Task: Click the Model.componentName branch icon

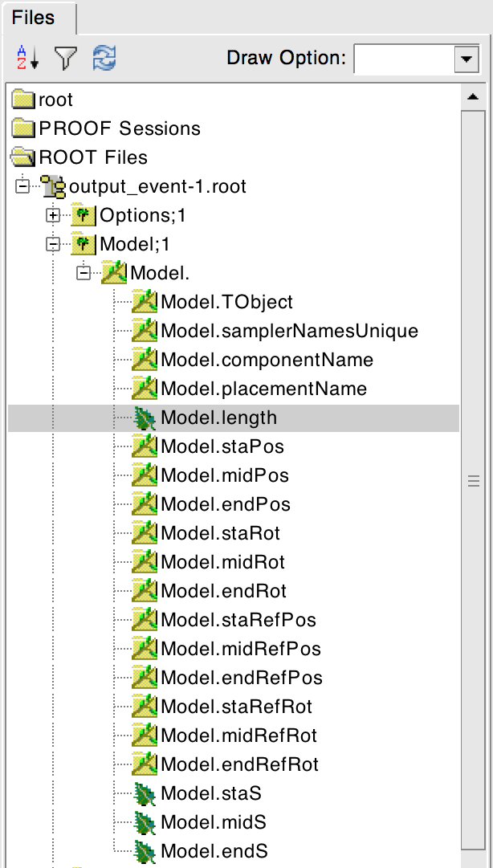Action: coord(145,359)
